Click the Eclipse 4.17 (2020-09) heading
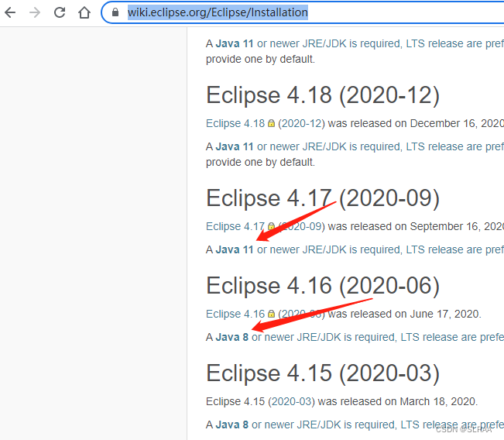504x440 pixels. click(x=323, y=198)
